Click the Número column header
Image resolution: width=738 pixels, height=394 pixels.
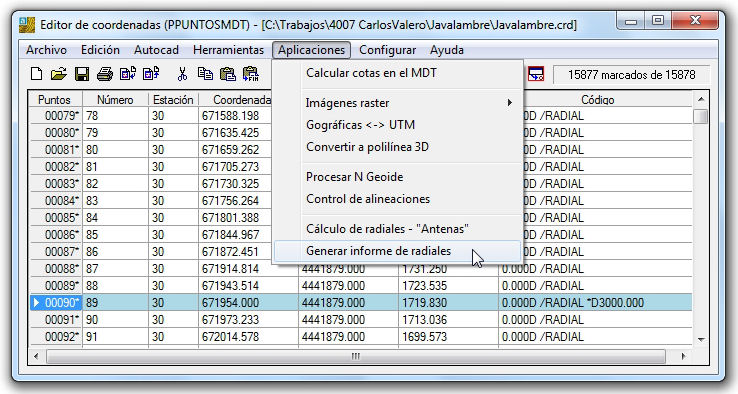[x=115, y=100]
